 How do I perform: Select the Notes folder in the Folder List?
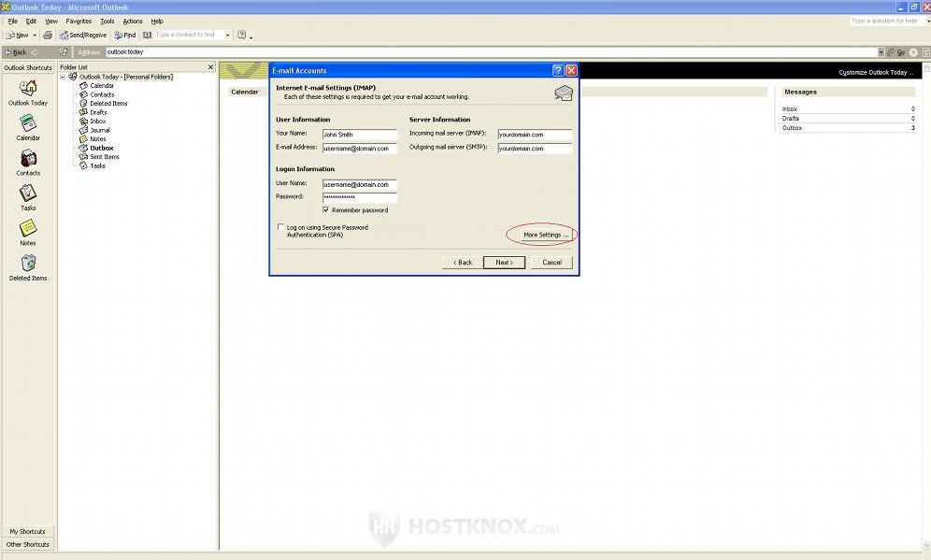(x=98, y=139)
